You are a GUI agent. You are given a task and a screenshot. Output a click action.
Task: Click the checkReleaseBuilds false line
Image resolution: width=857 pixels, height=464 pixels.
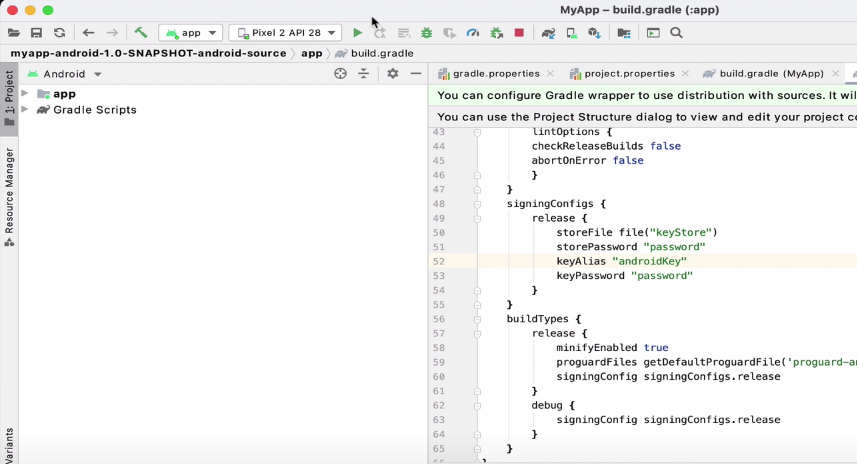pos(606,146)
